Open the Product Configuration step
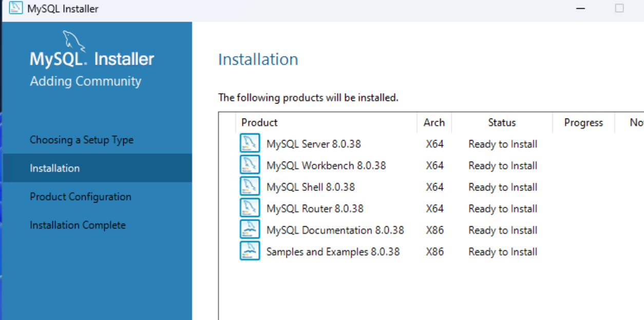Image resolution: width=644 pixels, height=320 pixels. (81, 196)
